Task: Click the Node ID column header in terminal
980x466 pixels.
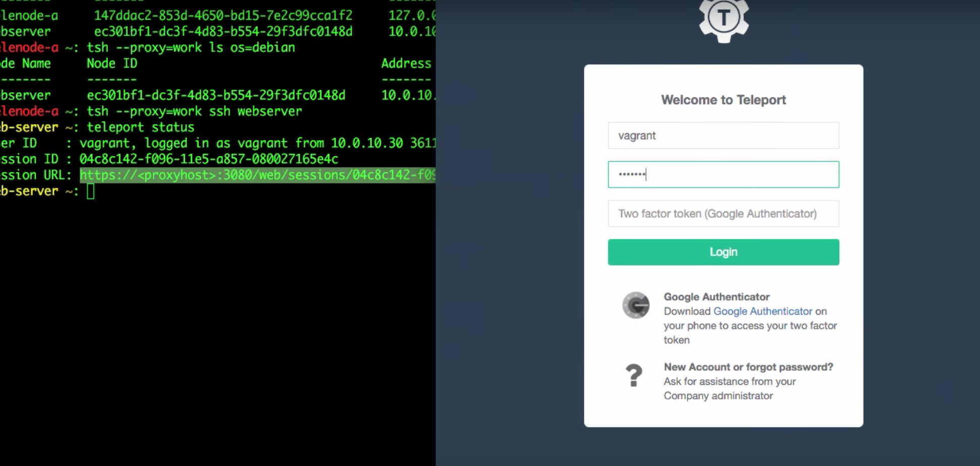Action: pos(112,64)
